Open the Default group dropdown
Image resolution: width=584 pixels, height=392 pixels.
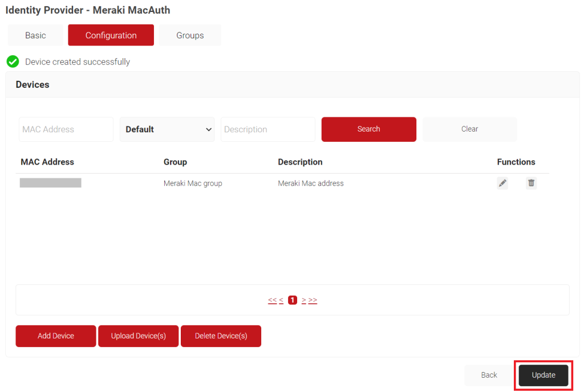[x=167, y=129]
